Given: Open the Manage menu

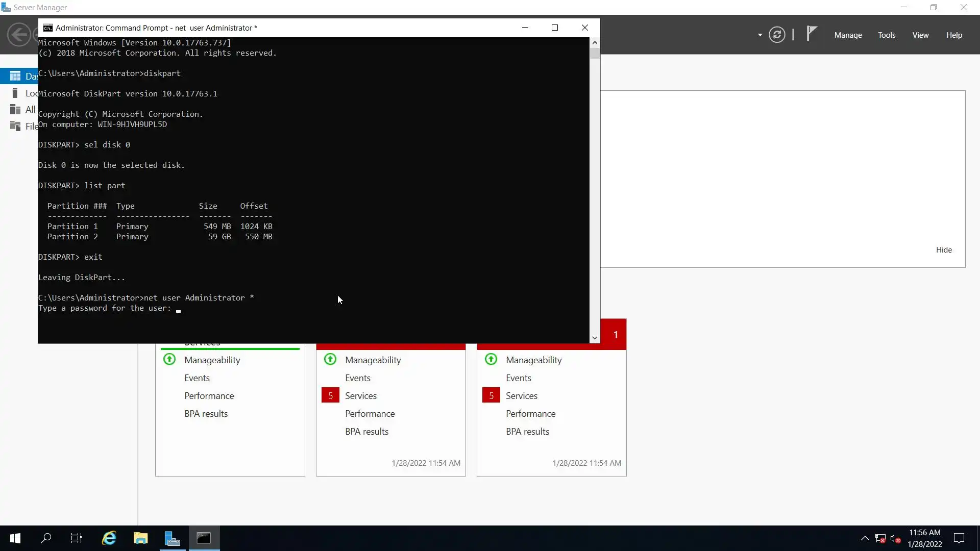Looking at the screenshot, I should point(848,35).
